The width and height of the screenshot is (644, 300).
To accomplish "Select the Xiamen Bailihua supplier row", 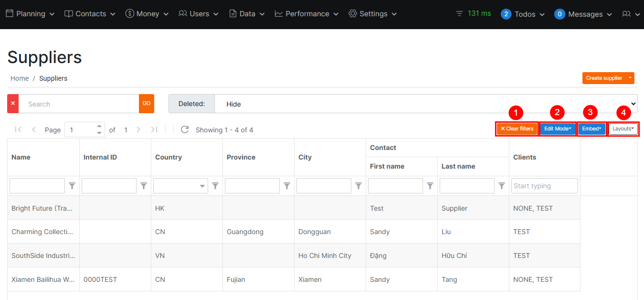I will pos(294,279).
